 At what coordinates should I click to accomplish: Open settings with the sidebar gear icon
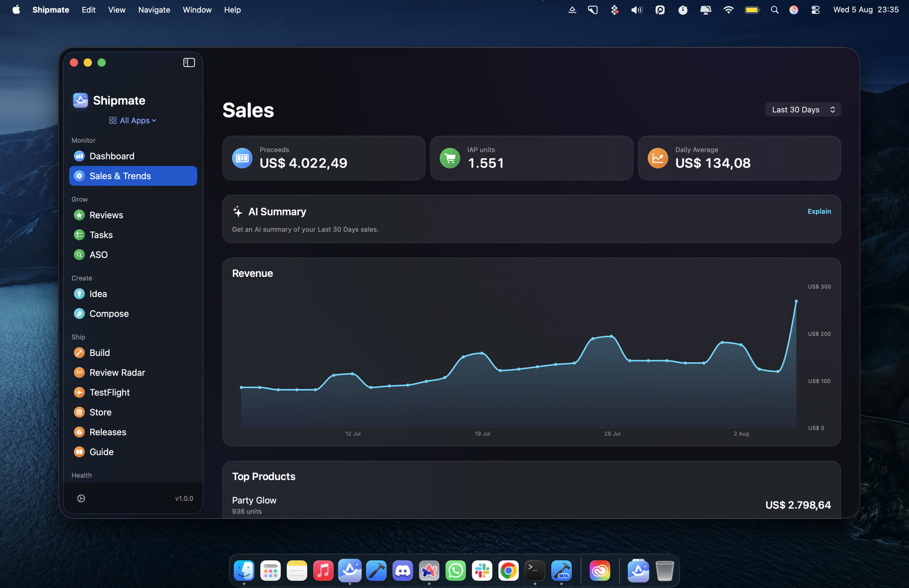[x=81, y=498]
